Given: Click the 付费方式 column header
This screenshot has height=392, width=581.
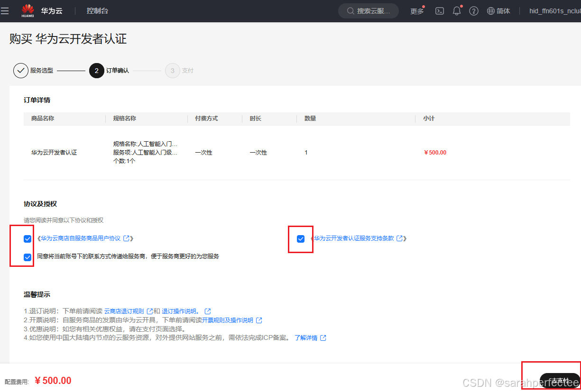Looking at the screenshot, I should point(206,119).
